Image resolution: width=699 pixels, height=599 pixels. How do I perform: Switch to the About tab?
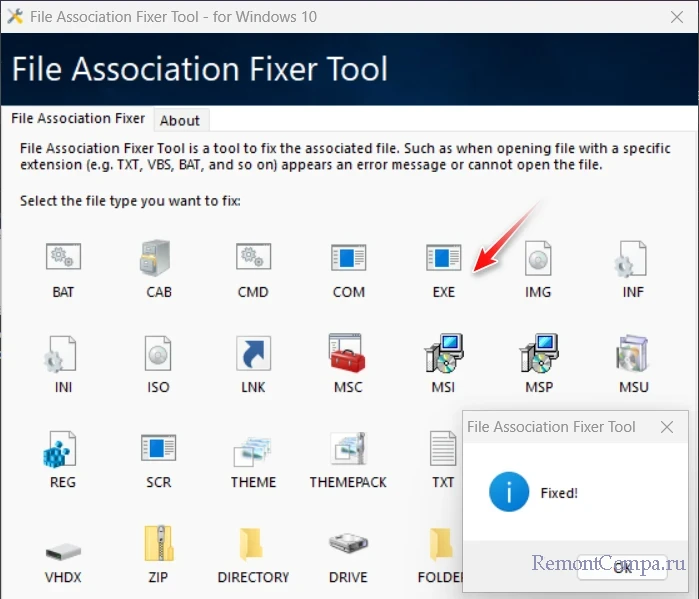[x=180, y=120]
